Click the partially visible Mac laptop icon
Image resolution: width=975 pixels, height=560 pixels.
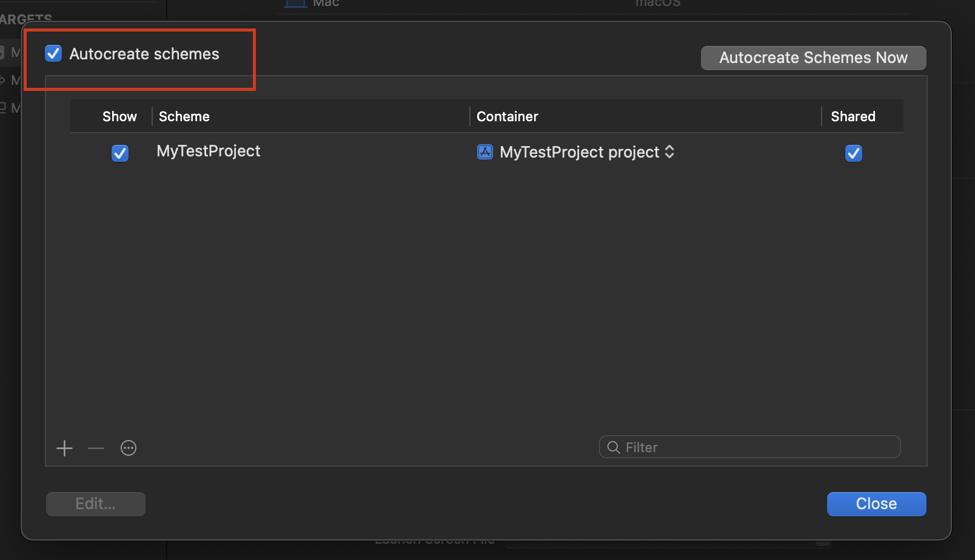(x=295, y=4)
